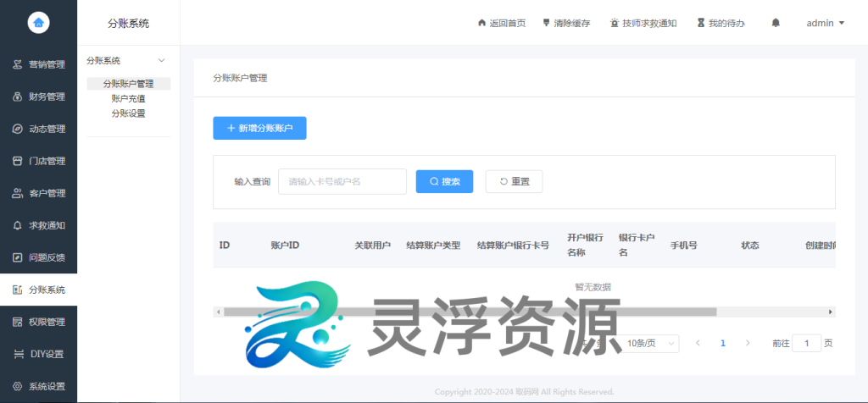Select 账户充值 submenu item
The width and height of the screenshot is (868, 403).
click(129, 99)
